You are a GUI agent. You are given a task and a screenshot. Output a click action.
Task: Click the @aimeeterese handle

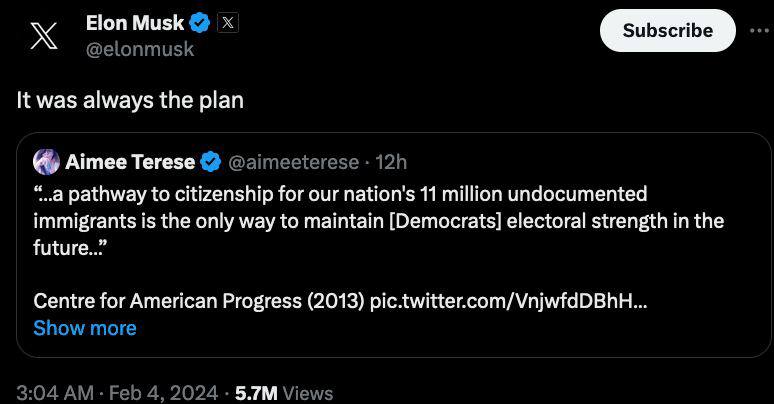295,161
